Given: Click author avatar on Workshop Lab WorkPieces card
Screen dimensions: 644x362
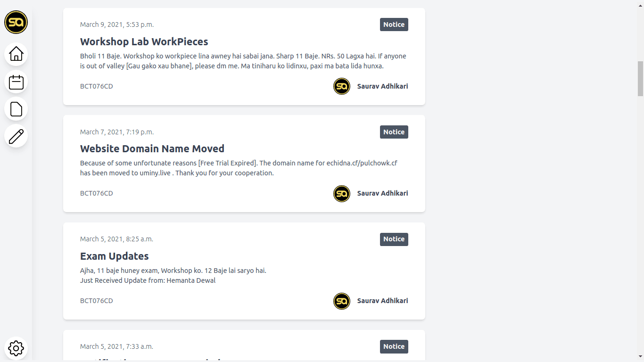Looking at the screenshot, I should pyautogui.click(x=342, y=86).
